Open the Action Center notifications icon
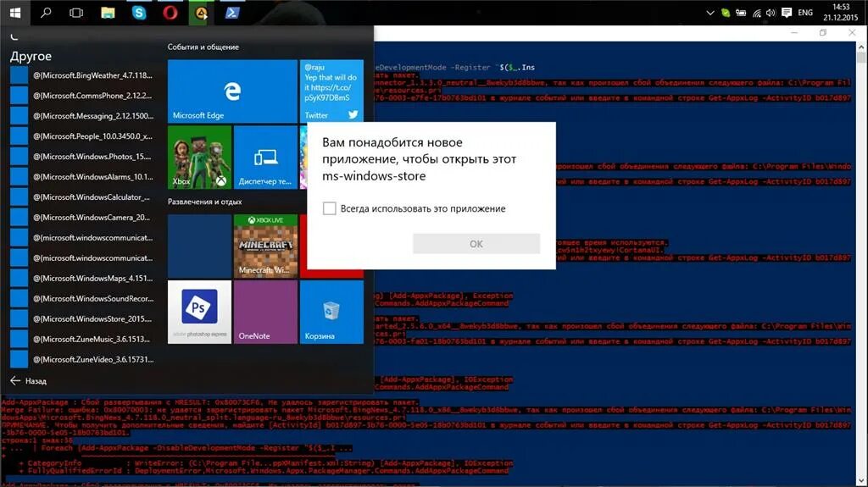 787,13
